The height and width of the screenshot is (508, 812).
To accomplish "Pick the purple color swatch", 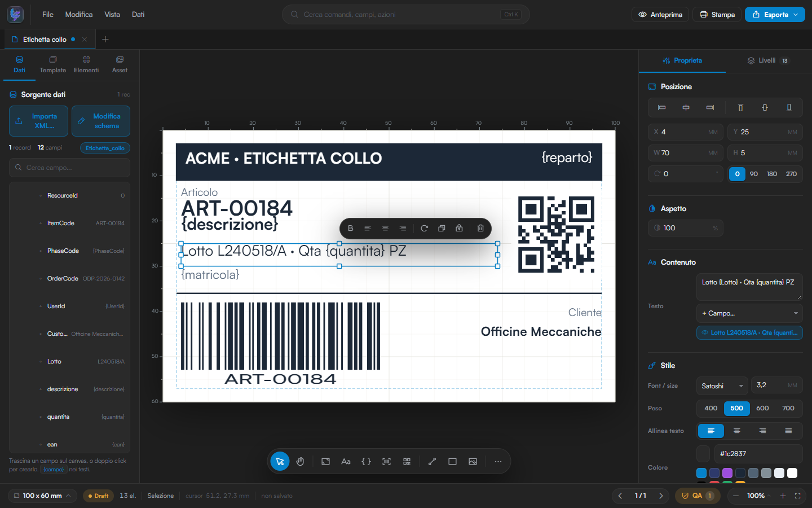I will click(727, 473).
